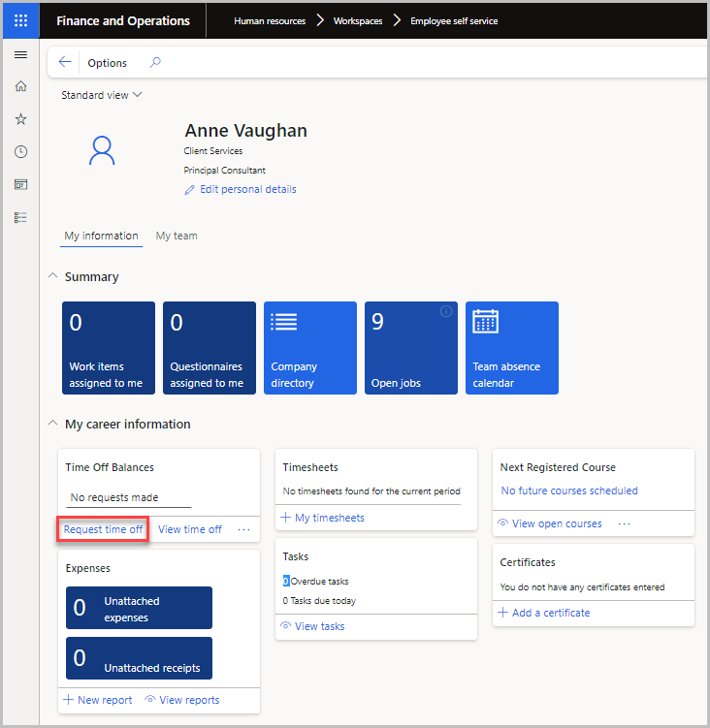Click the info icon on Open jobs tile
710x728 pixels.
click(x=445, y=311)
